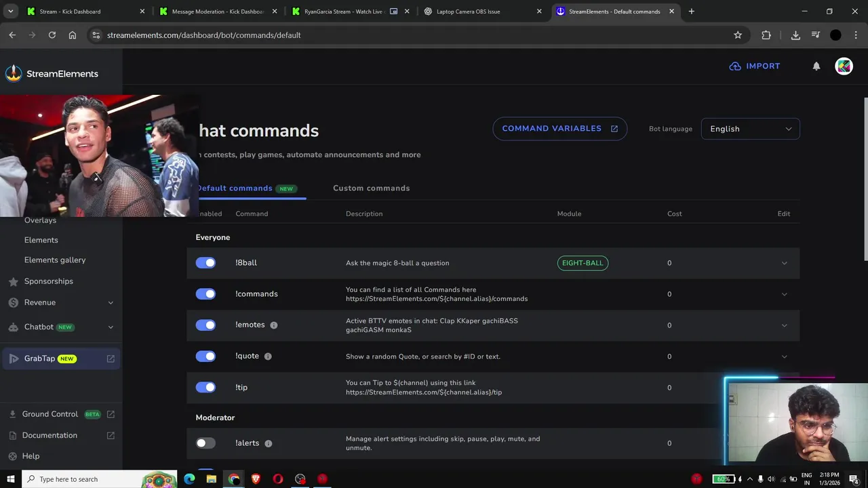The width and height of the screenshot is (868, 488).
Task: Disable the !8ball command toggle
Action: [205, 263]
